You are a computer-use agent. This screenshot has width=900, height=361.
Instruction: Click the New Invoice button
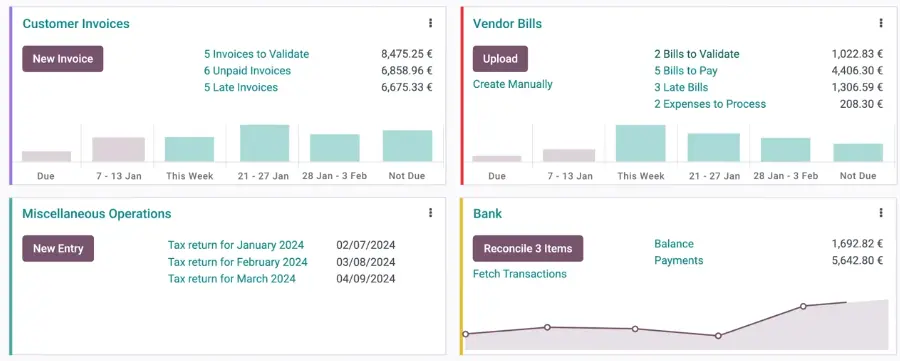point(63,59)
